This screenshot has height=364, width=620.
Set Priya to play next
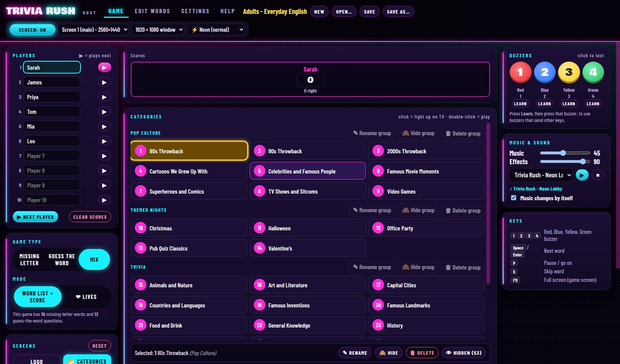104,97
